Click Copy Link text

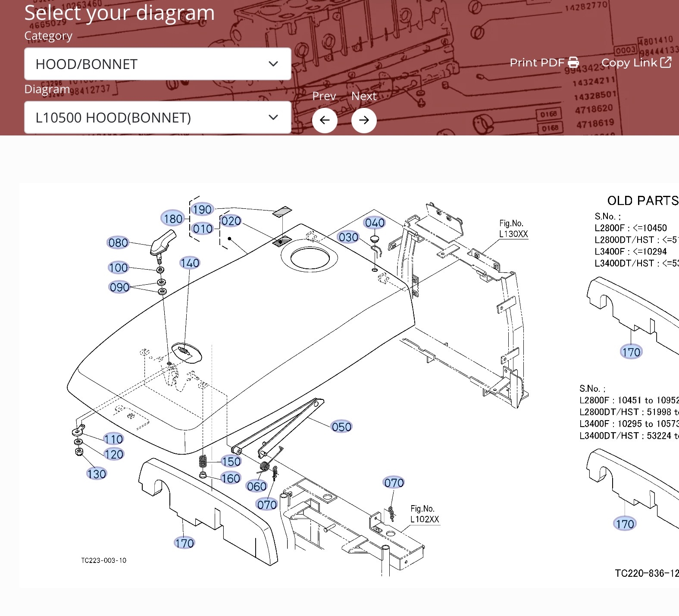pos(629,63)
